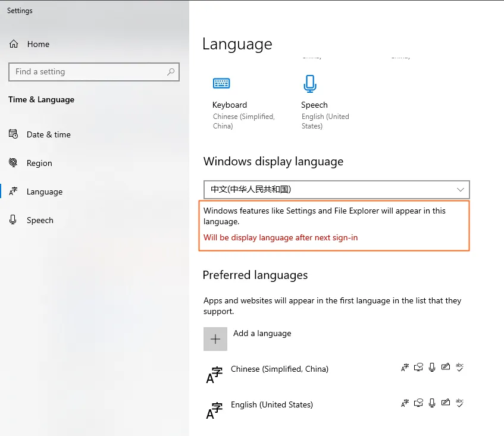This screenshot has width=504, height=436.
Task: Click the text-to-speech icon for English (United States)
Action: click(418, 403)
